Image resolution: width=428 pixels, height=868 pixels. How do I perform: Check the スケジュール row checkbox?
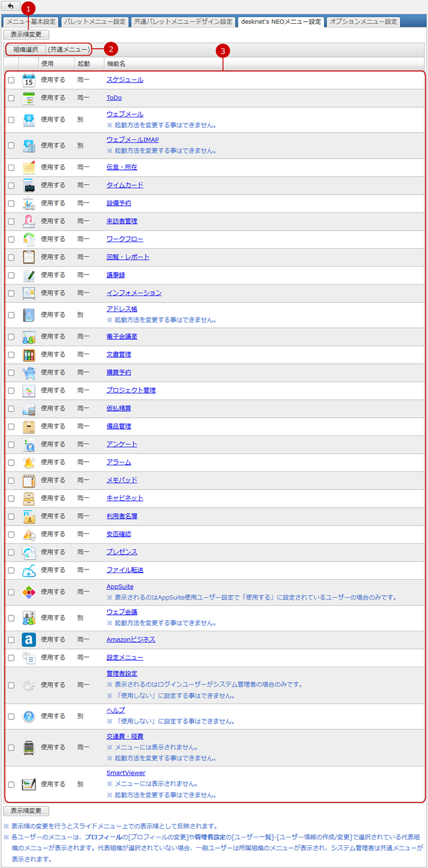11,81
